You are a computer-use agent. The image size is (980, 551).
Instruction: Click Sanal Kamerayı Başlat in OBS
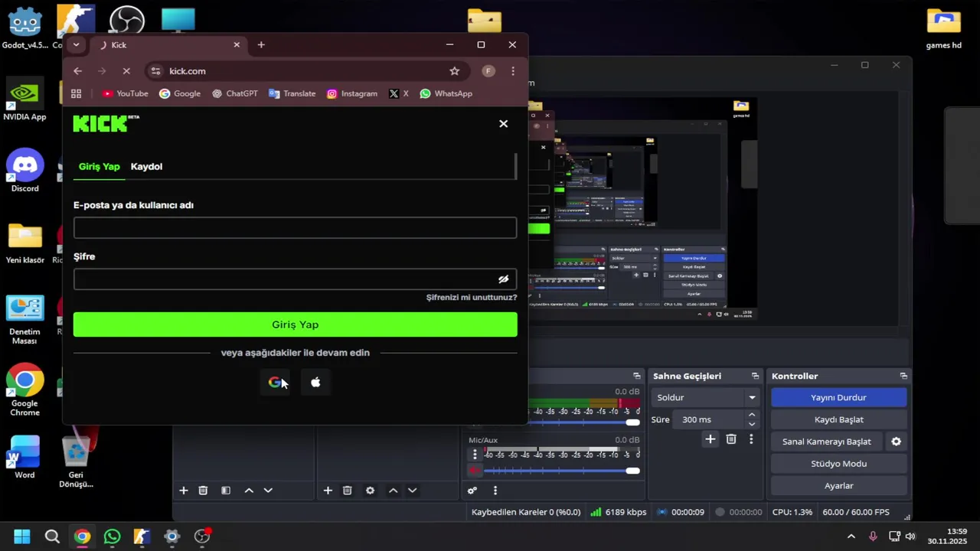coord(826,442)
